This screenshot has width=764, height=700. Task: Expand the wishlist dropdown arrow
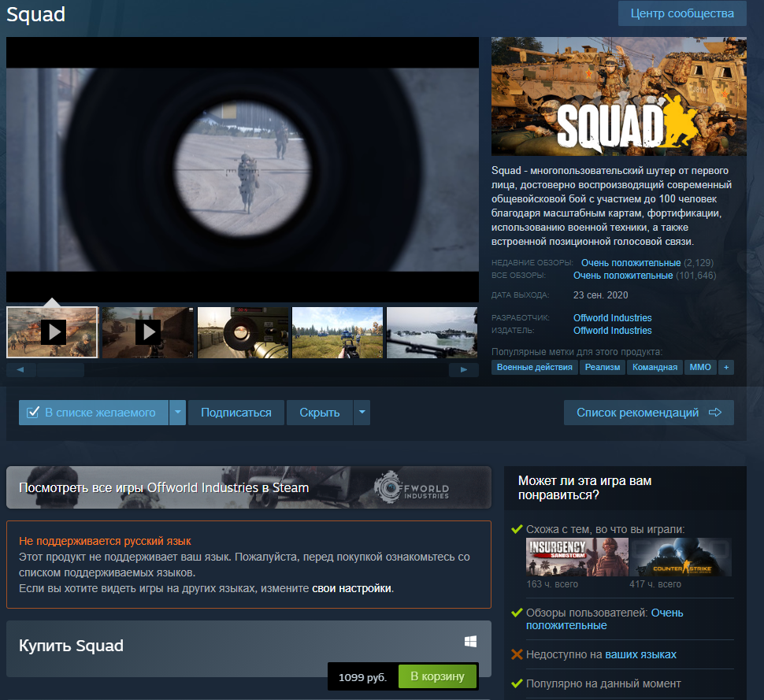click(178, 413)
